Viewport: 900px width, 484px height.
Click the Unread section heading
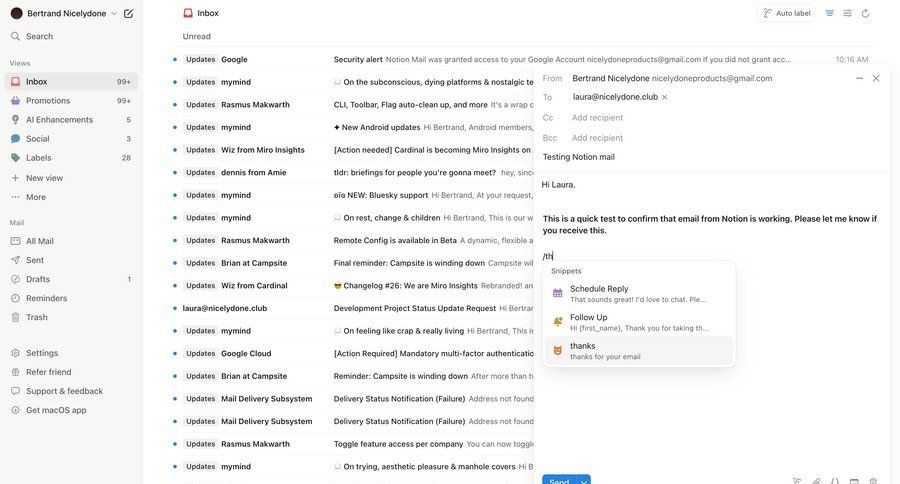click(x=196, y=36)
